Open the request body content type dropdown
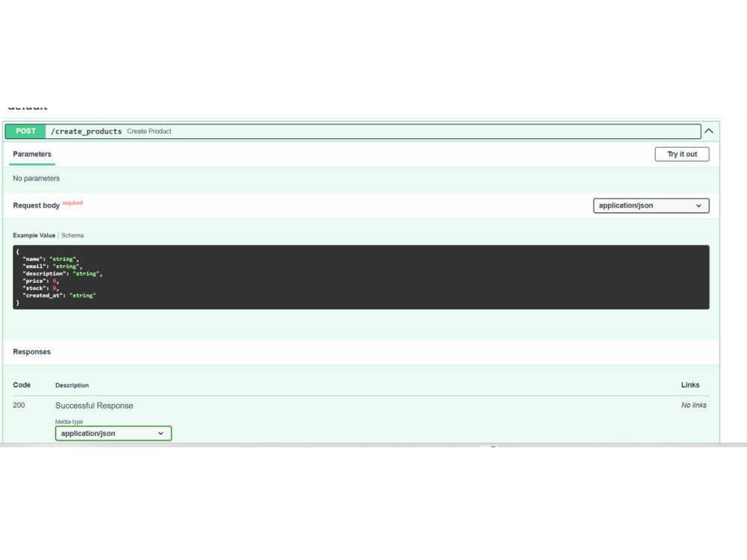This screenshot has width=747, height=560. [651, 206]
